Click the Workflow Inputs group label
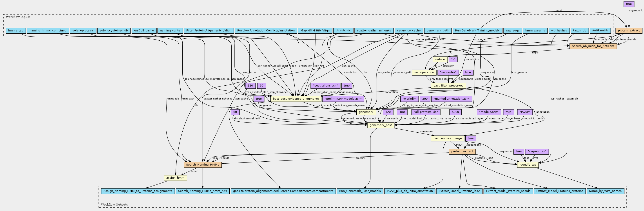This screenshot has width=644, height=211. [18, 17]
